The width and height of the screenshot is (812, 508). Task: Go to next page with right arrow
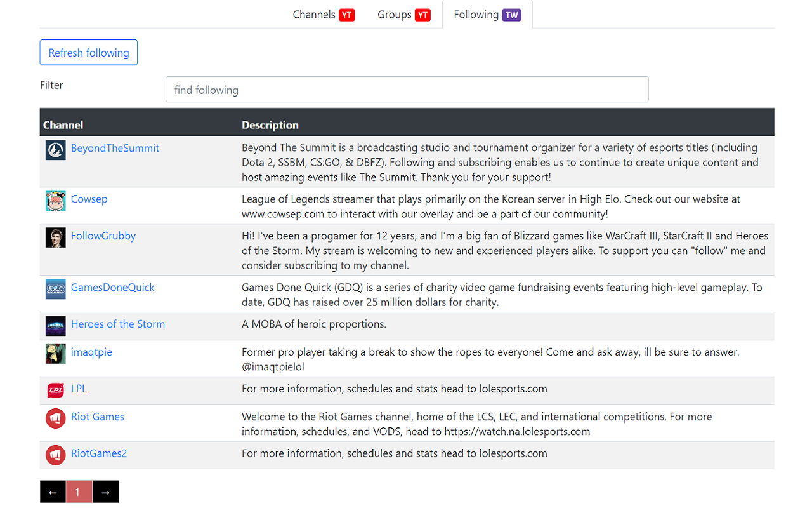[105, 492]
